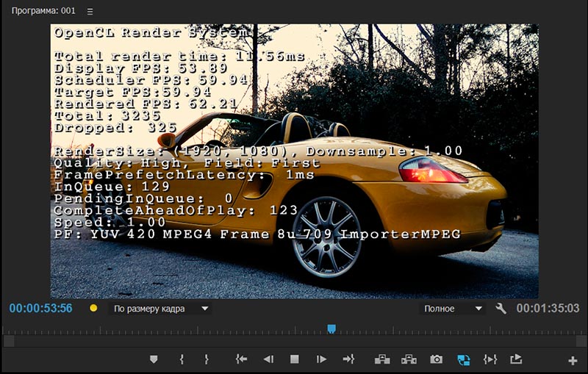Viewport: 588px width, 374px height.
Task: Click the zoom scroll bar below ruler
Action: 295,341
